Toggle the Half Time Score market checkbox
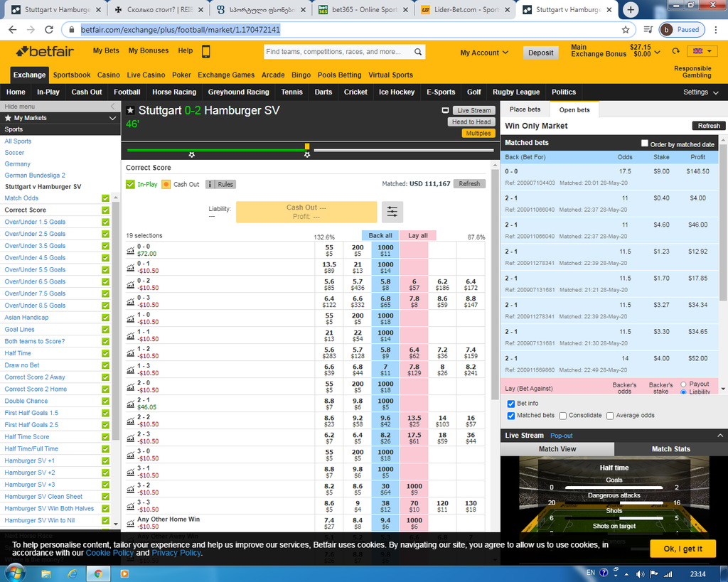 tap(105, 437)
